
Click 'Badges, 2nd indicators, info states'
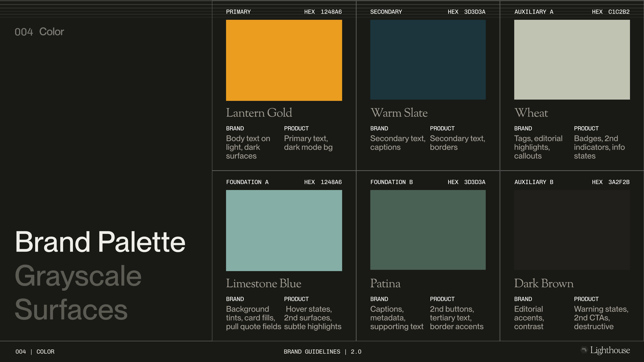[x=599, y=147]
